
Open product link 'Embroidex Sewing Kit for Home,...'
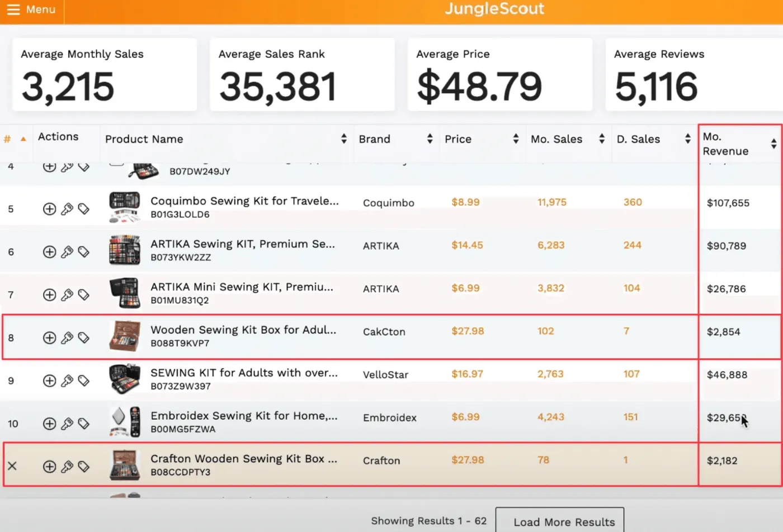[x=244, y=416]
